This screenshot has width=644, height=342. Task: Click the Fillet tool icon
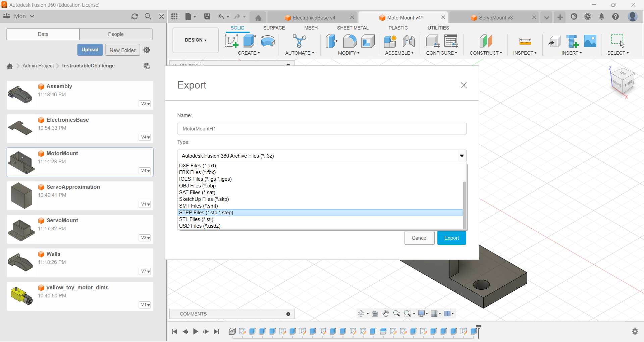(x=350, y=41)
